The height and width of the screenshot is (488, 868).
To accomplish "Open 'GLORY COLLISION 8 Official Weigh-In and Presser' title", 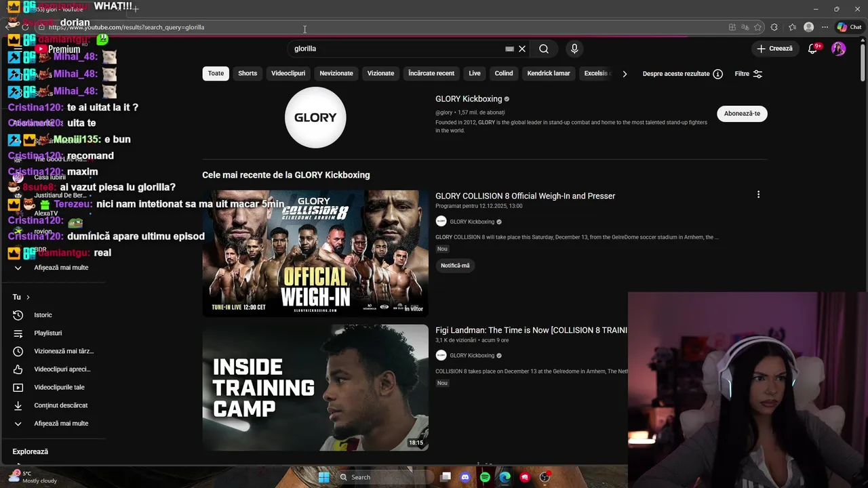I will 525,196.
